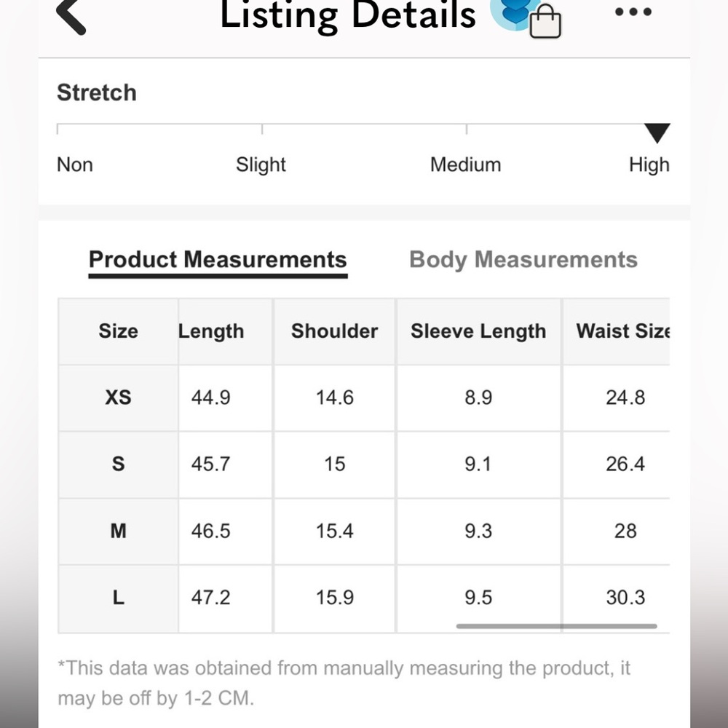
Task: Select the L size row label
Action: pos(118,598)
